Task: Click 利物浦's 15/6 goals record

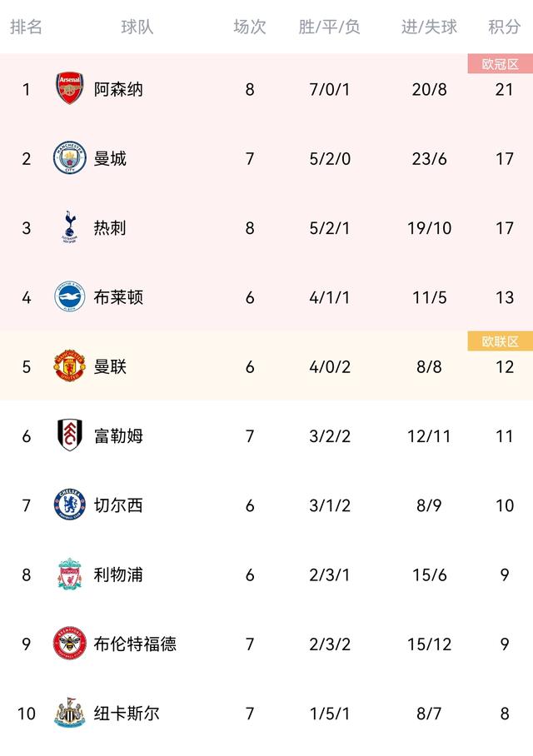Action: pos(429,574)
